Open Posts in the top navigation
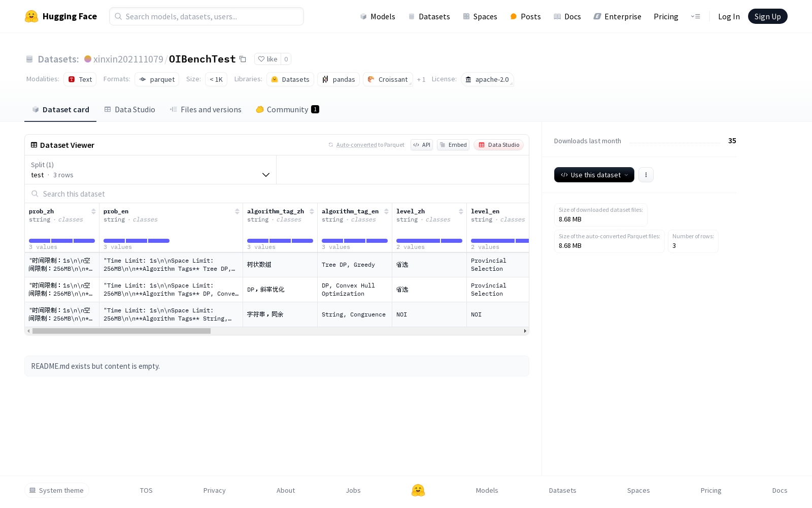The width and height of the screenshot is (812, 508). click(x=525, y=16)
